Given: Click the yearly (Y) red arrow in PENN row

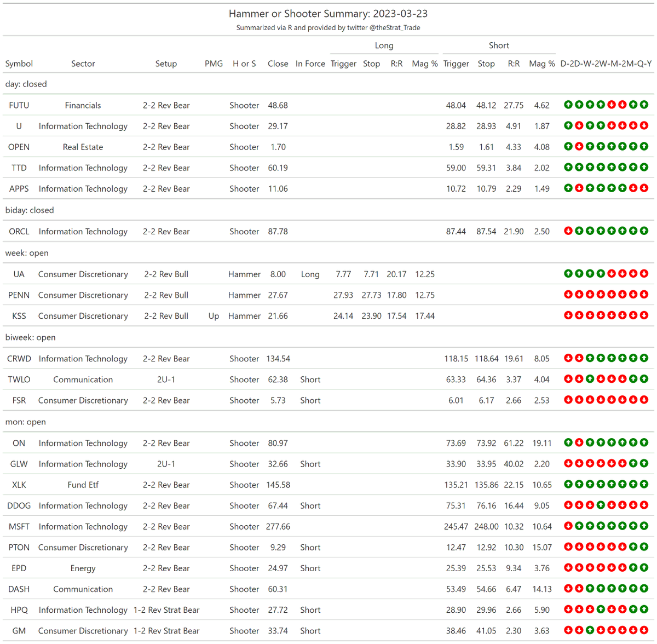Looking at the screenshot, I should point(644,294).
